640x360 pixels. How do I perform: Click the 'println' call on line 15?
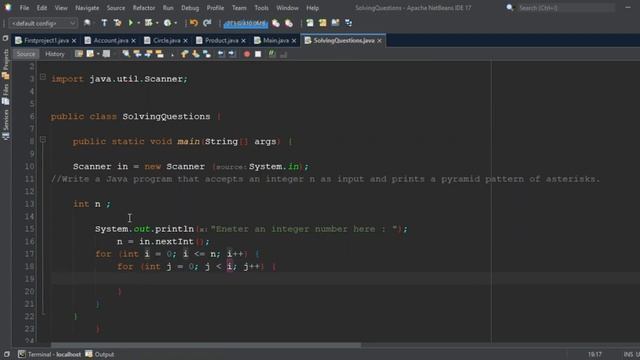(174, 229)
